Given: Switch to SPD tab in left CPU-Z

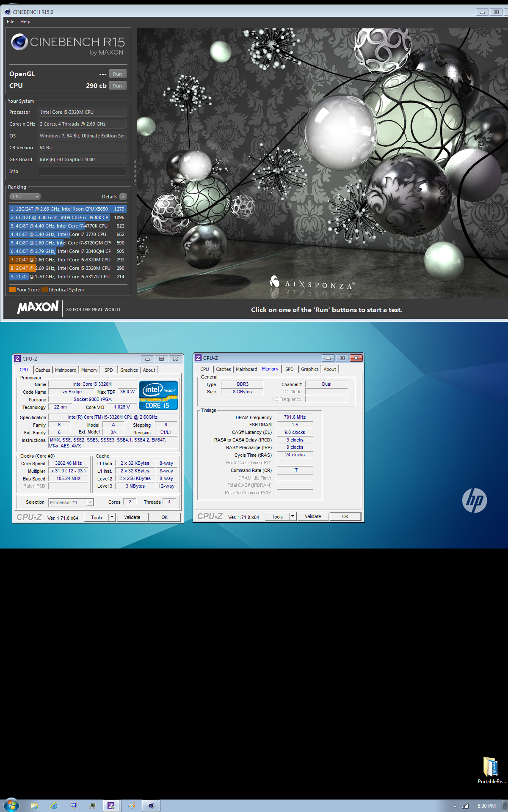Looking at the screenshot, I should coord(109,370).
